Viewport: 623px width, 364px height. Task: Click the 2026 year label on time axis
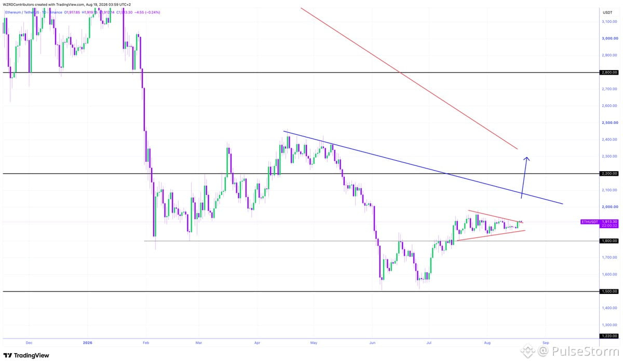pyautogui.click(x=88, y=343)
